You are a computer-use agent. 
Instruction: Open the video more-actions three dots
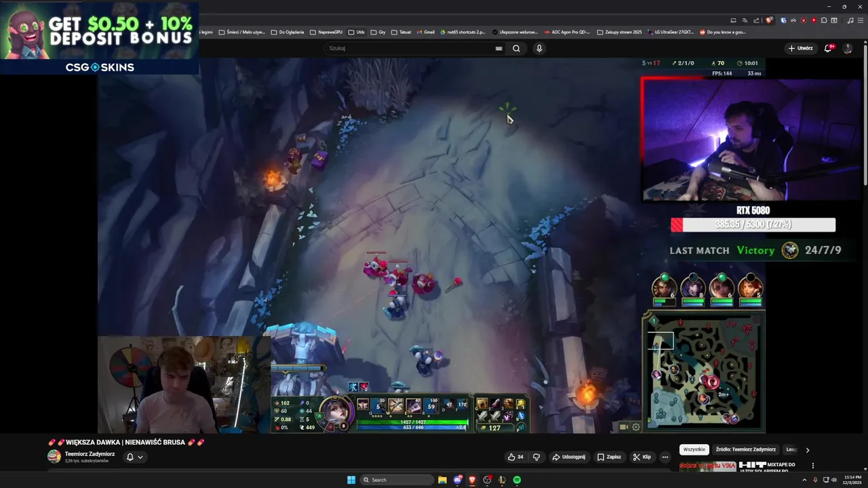[665, 457]
